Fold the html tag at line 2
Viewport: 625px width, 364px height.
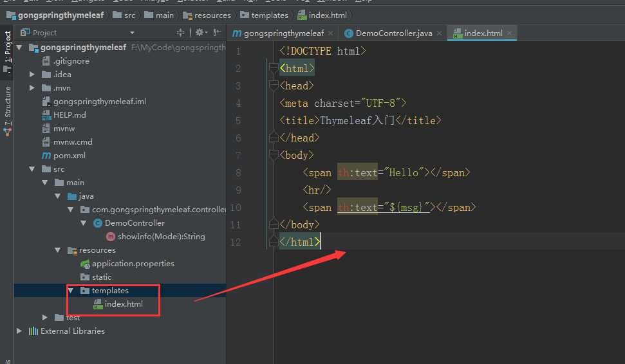pyautogui.click(x=274, y=69)
